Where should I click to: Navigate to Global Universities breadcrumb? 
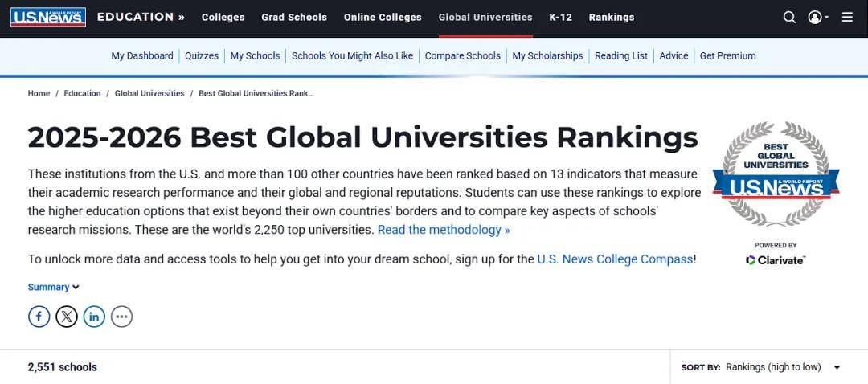[149, 93]
